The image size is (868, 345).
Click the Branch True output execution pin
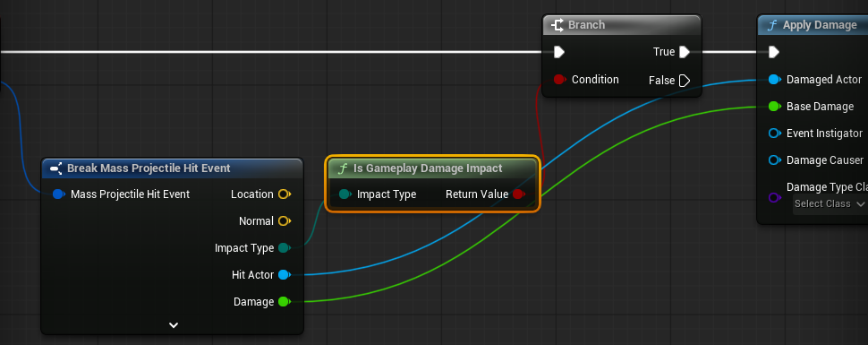coord(685,52)
